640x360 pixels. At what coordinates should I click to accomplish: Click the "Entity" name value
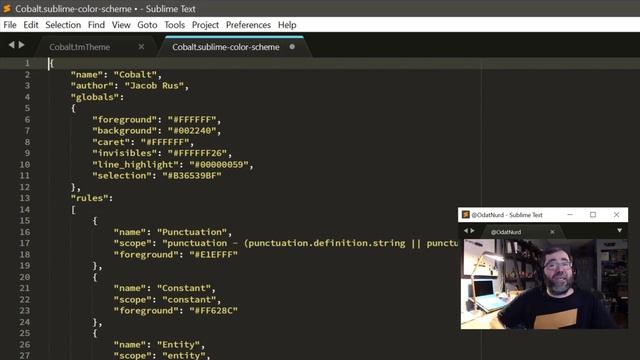(x=178, y=344)
